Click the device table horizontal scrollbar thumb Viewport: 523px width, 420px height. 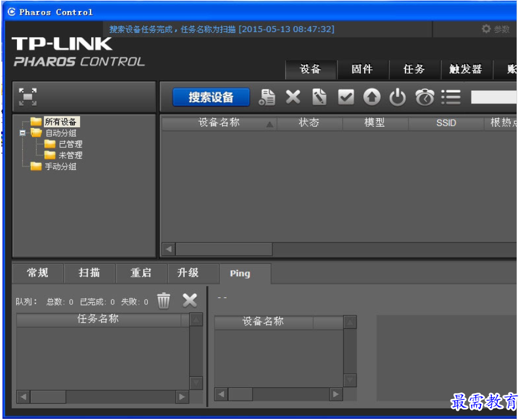(x=224, y=249)
